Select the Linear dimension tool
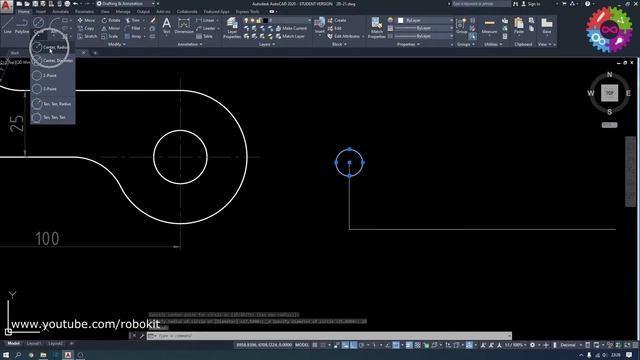The image size is (640, 360). click(x=206, y=20)
